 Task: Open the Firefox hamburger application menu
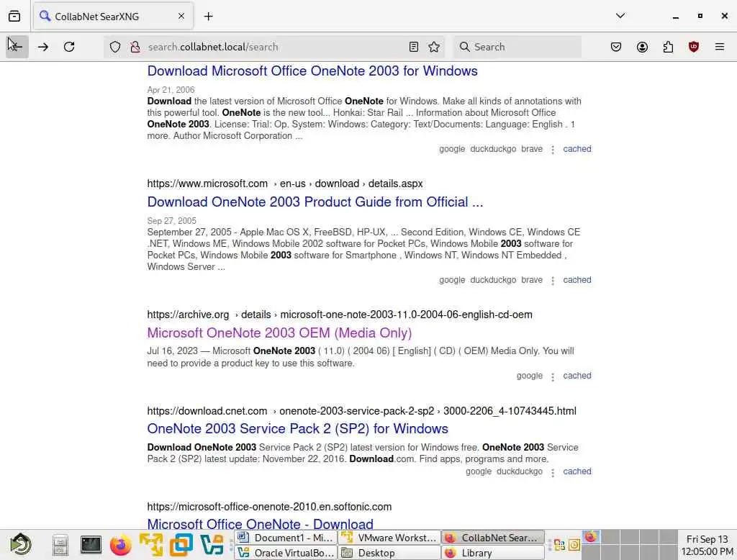(x=720, y=47)
